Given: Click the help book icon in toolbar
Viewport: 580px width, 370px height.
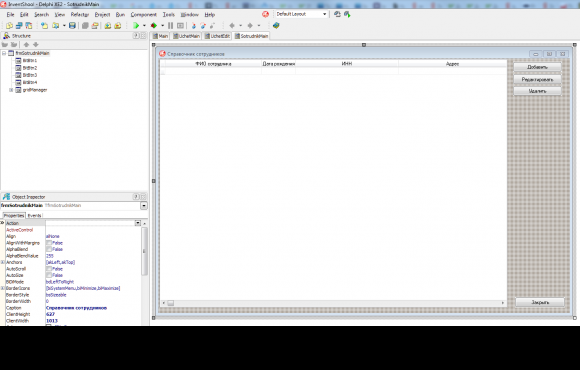Looking at the screenshot, I should point(276,26).
